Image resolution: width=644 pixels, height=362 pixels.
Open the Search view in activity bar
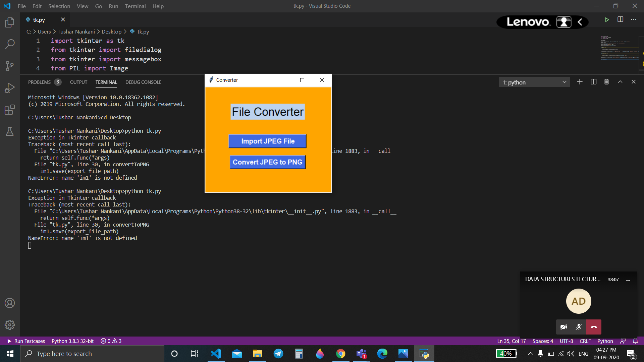click(x=10, y=44)
